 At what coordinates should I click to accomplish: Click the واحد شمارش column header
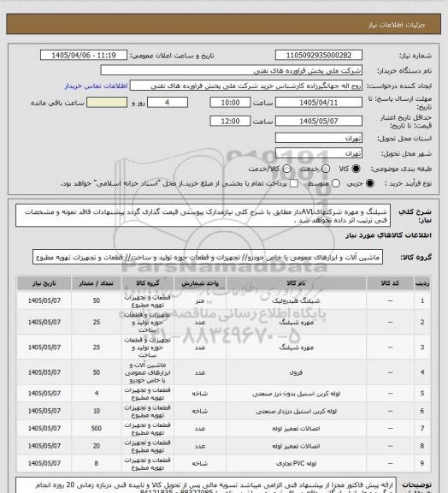click(200, 283)
